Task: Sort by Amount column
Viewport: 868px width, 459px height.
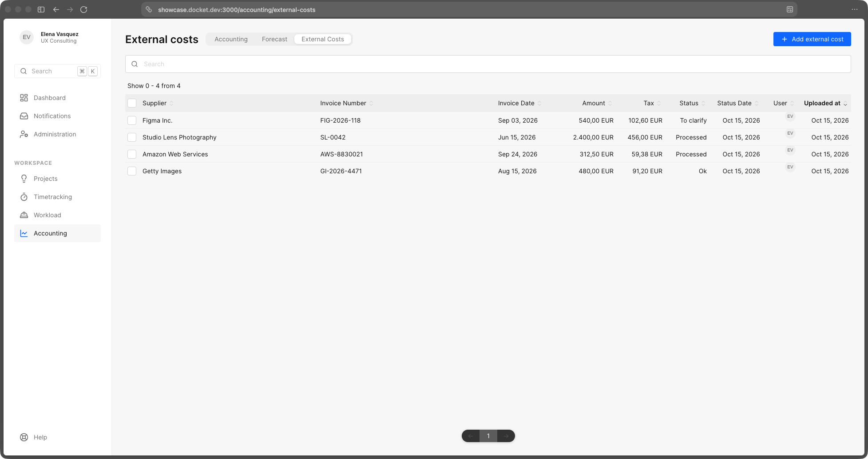Action: click(x=597, y=103)
